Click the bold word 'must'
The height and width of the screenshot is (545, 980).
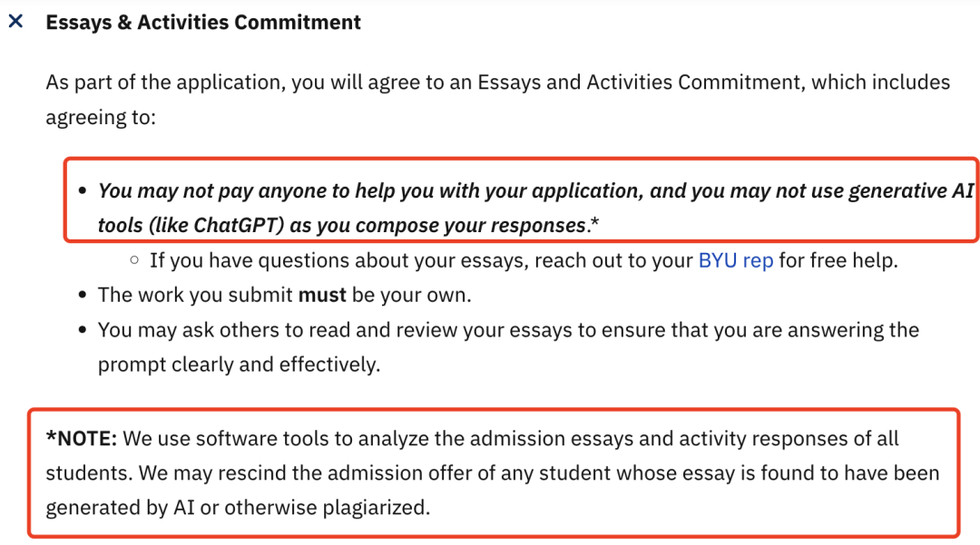323,295
